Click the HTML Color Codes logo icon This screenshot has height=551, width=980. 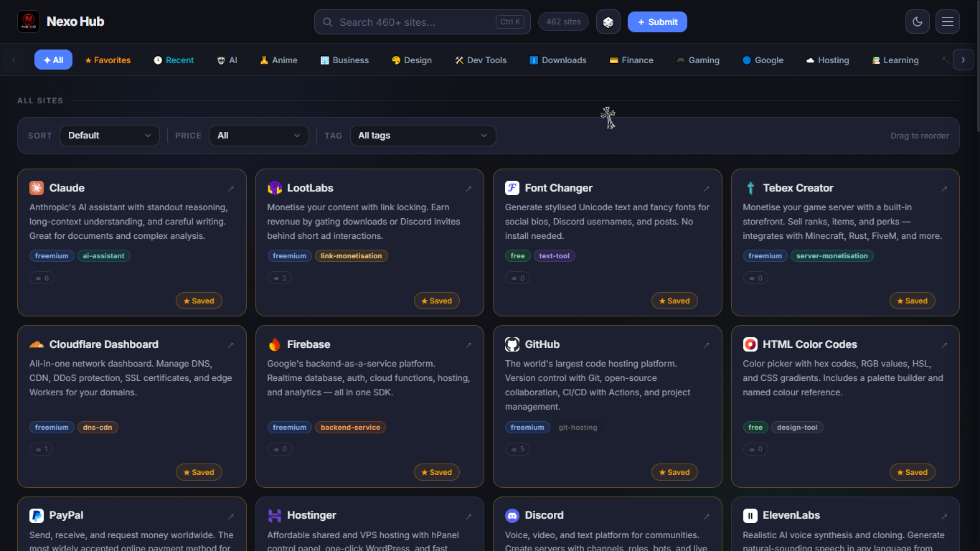click(x=750, y=344)
